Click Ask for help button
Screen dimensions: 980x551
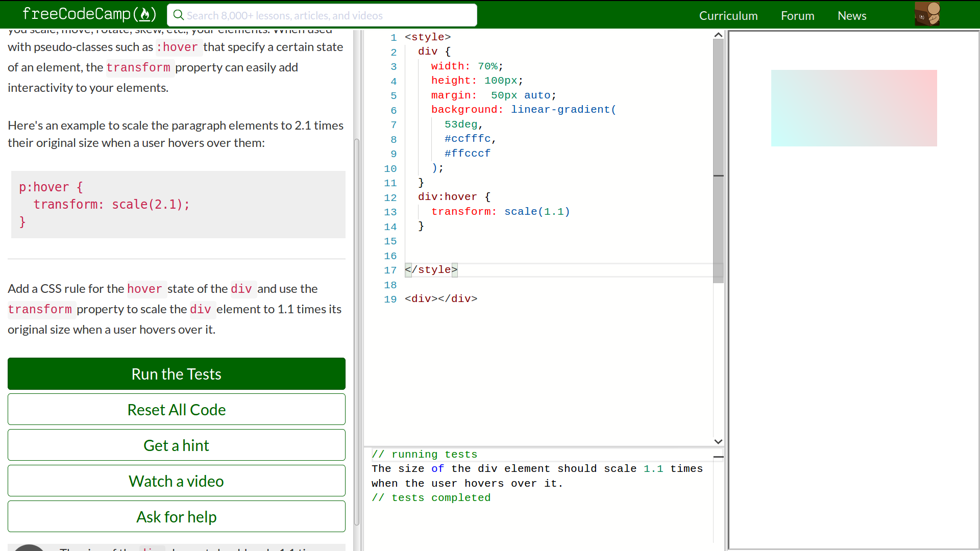coord(177,517)
